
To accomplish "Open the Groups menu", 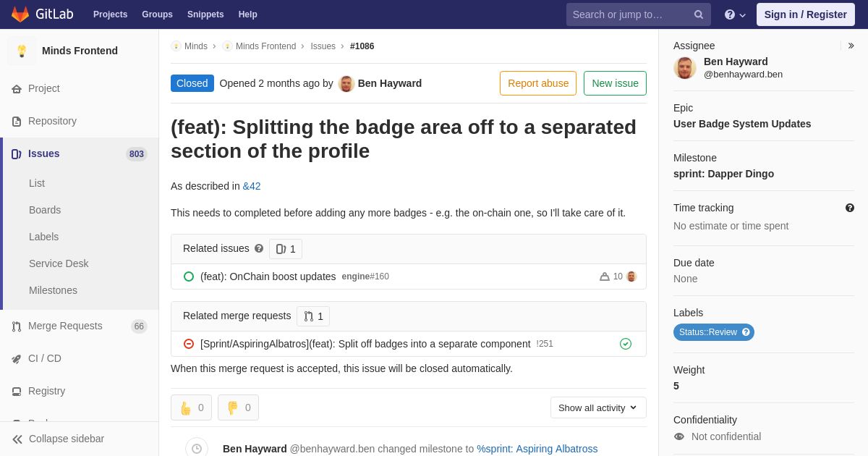I will tap(157, 14).
